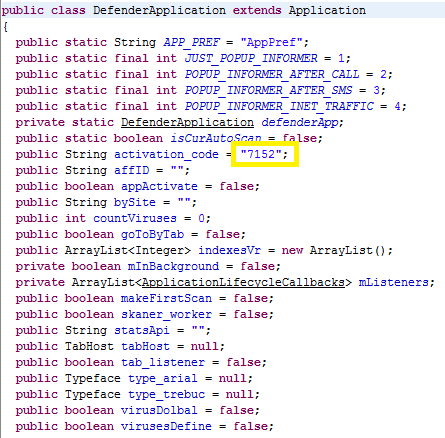445x438 pixels.
Task: Click the virusesDefine field name
Action: (x=166, y=427)
